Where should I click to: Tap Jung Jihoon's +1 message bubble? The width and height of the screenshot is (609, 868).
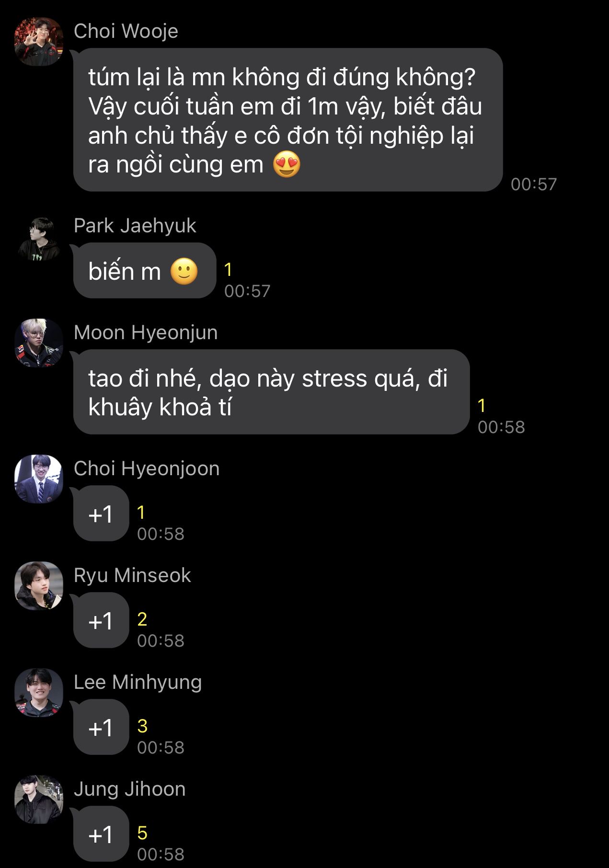tap(101, 834)
